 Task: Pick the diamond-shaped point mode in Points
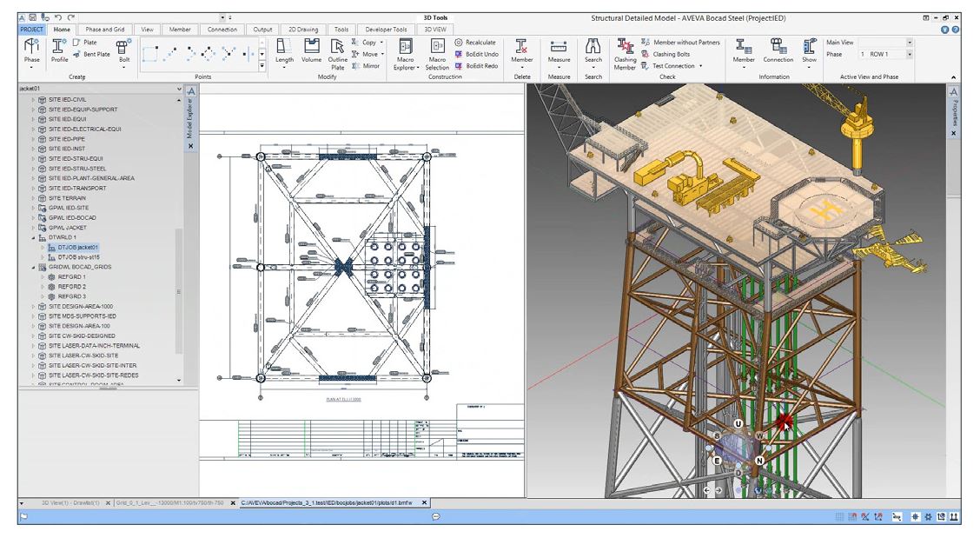point(209,54)
